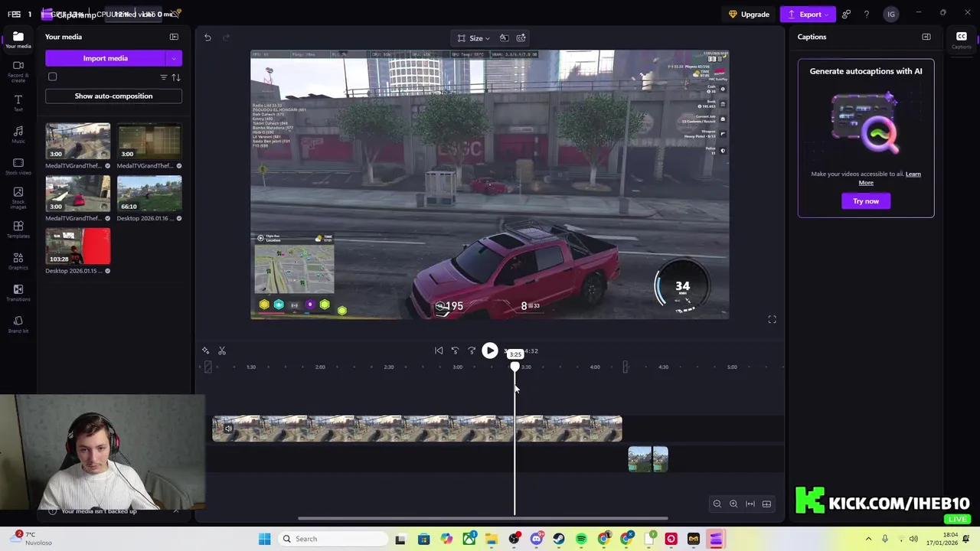
Task: Select the dark 3:00 MedalTV clip thumbnail
Action: pos(149,141)
